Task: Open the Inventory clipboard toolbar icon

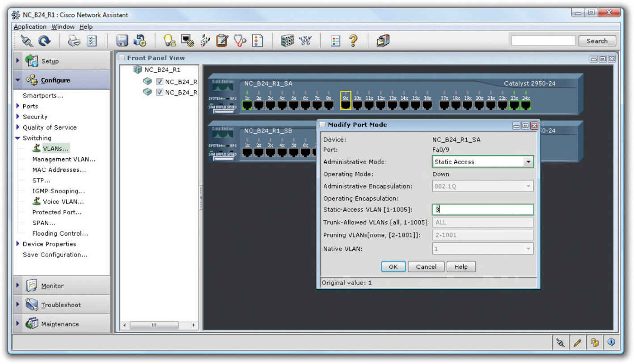Action: pos(222,41)
